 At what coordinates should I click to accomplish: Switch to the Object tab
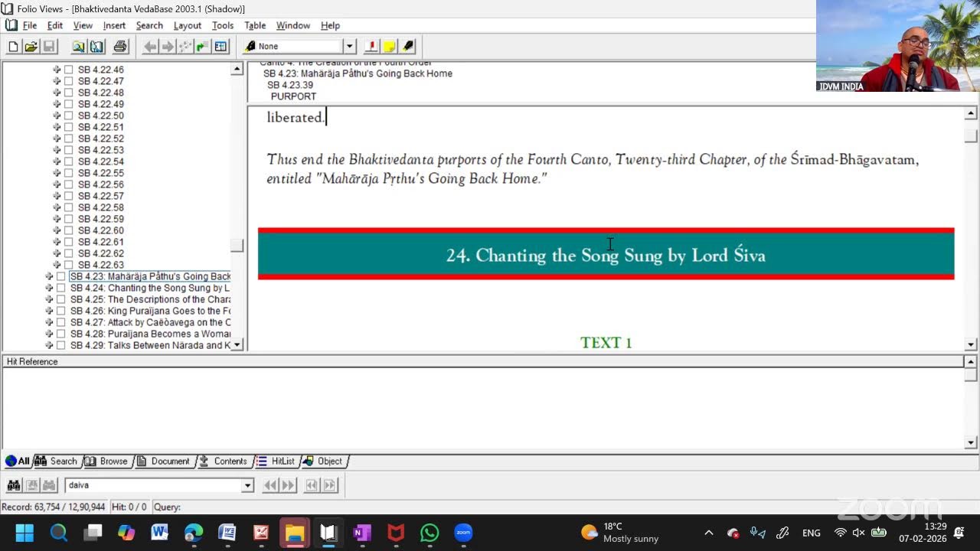tap(324, 461)
